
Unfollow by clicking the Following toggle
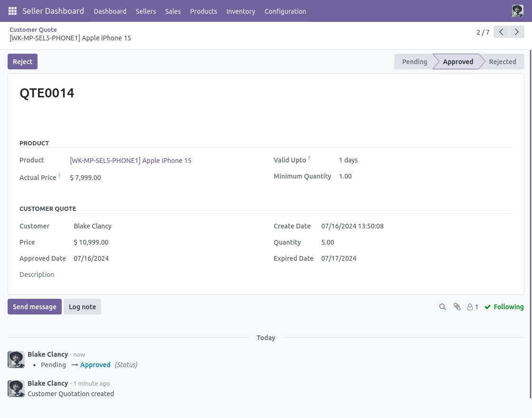click(504, 307)
